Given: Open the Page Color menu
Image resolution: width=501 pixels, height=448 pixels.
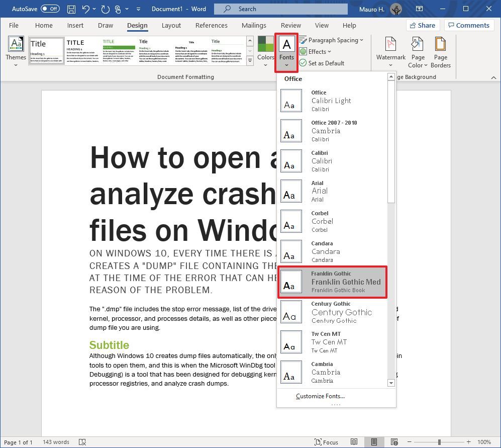Looking at the screenshot, I should pos(418,52).
